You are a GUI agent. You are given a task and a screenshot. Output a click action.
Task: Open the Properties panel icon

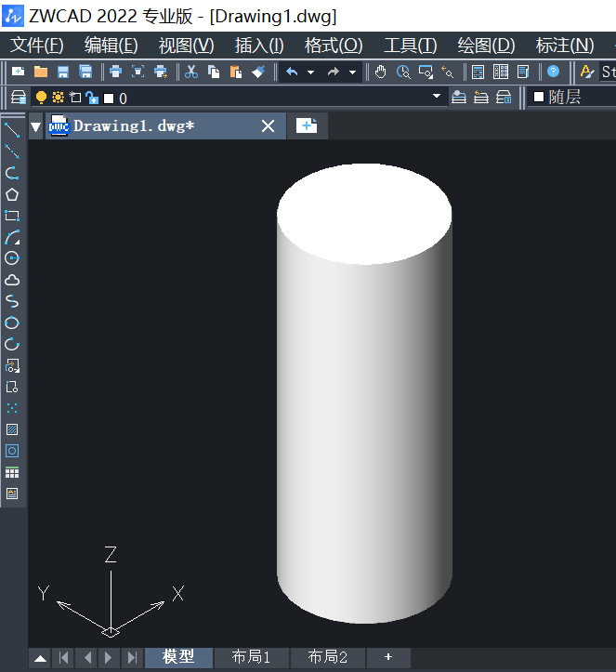click(523, 72)
